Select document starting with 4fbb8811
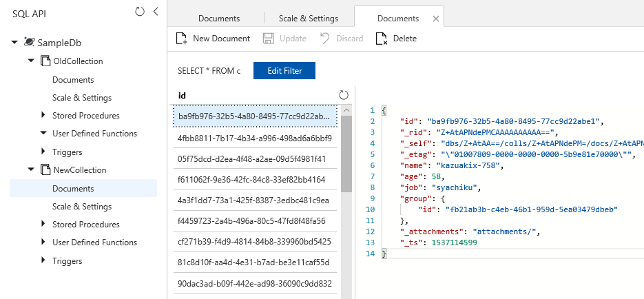The height and width of the screenshot is (299, 644). point(255,138)
